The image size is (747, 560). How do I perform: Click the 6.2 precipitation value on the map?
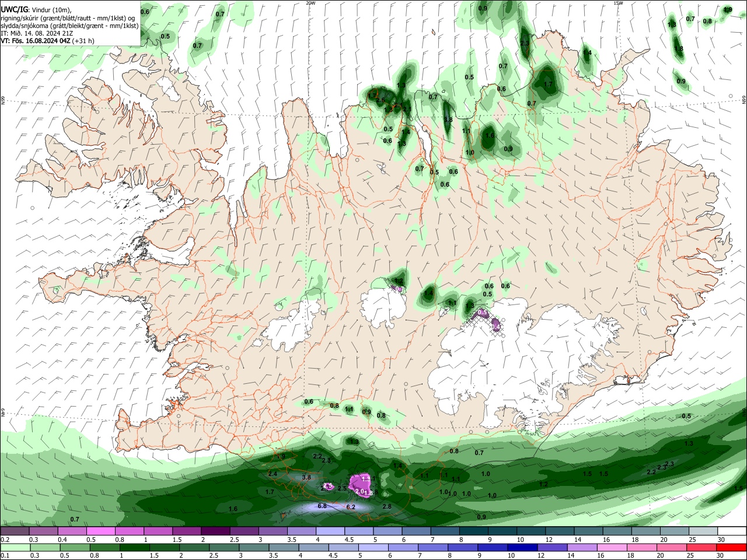(x=351, y=508)
